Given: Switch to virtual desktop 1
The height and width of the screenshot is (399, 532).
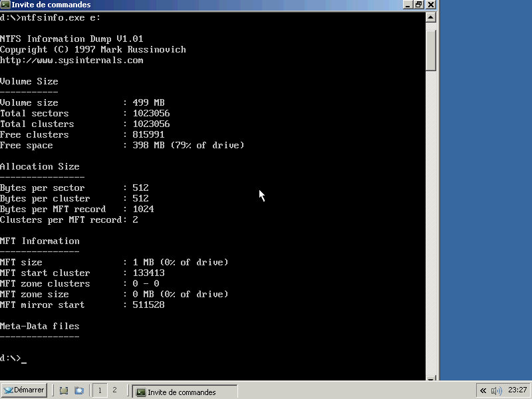Looking at the screenshot, I should coord(100,390).
